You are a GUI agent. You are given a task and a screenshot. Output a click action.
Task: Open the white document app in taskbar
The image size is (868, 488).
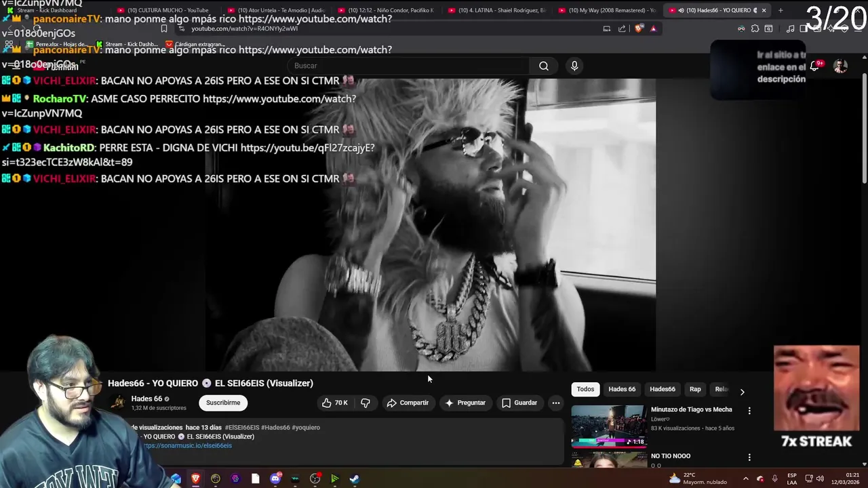255,479
